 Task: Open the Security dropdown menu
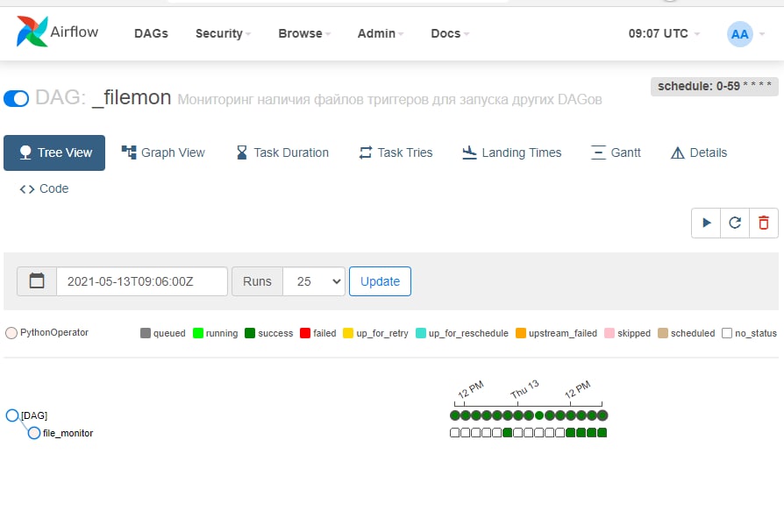pos(223,33)
